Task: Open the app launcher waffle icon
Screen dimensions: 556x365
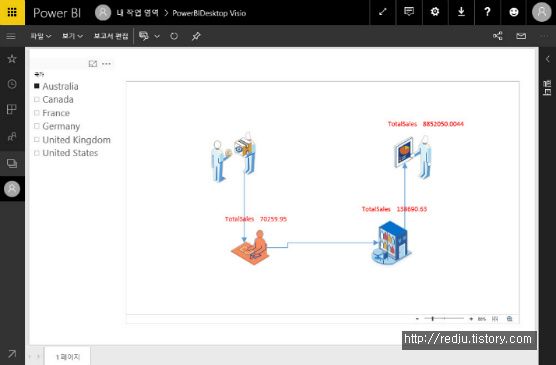Action: coord(12,12)
